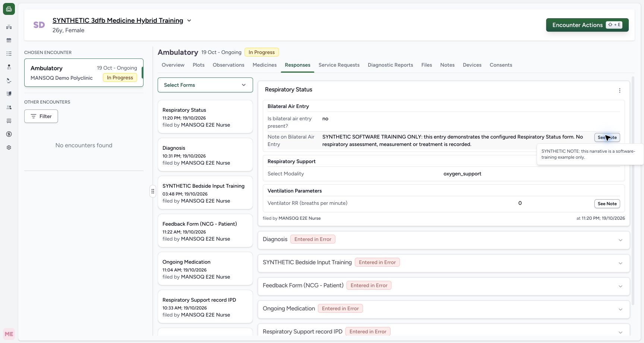This screenshot has width=644, height=343.
Task: Click the 'Bilateral Air Entry' section heading
Action: coord(288,106)
